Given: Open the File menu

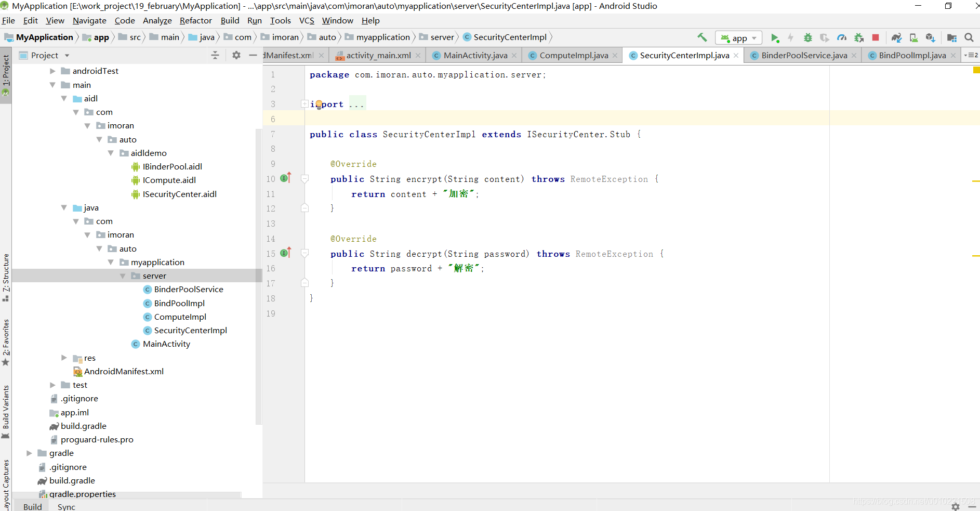Looking at the screenshot, I should coord(8,20).
